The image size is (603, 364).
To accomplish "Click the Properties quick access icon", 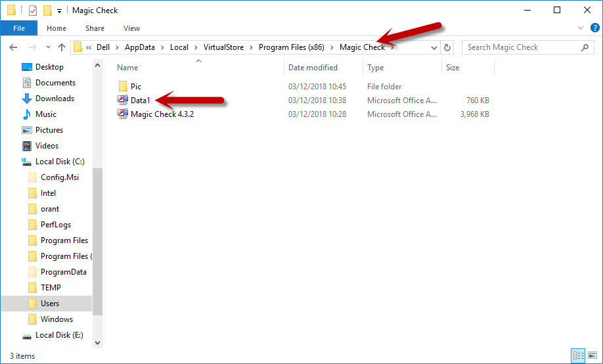I will [x=33, y=11].
